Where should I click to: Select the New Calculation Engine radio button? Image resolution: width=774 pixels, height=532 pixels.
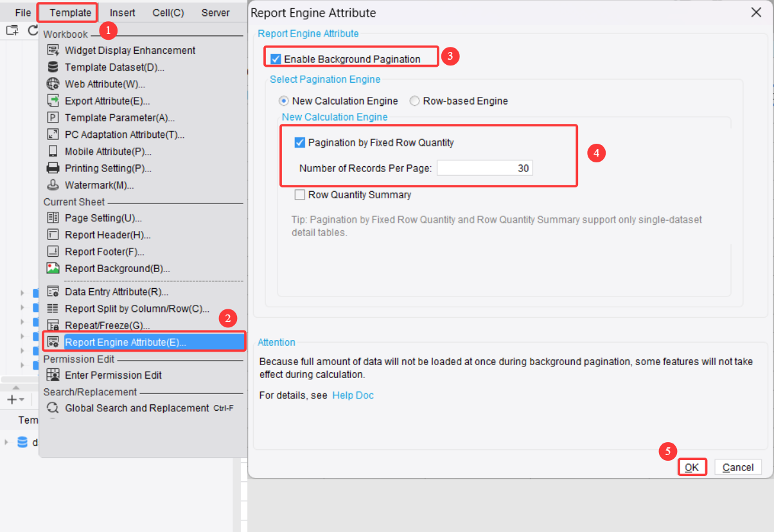283,101
